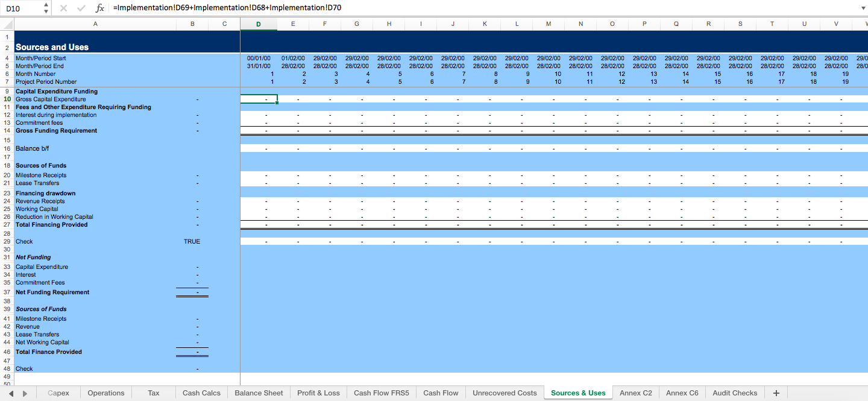Screen dimensions: 868x401
Task: Click the Name Box stepper arrows
Action: point(46,8)
